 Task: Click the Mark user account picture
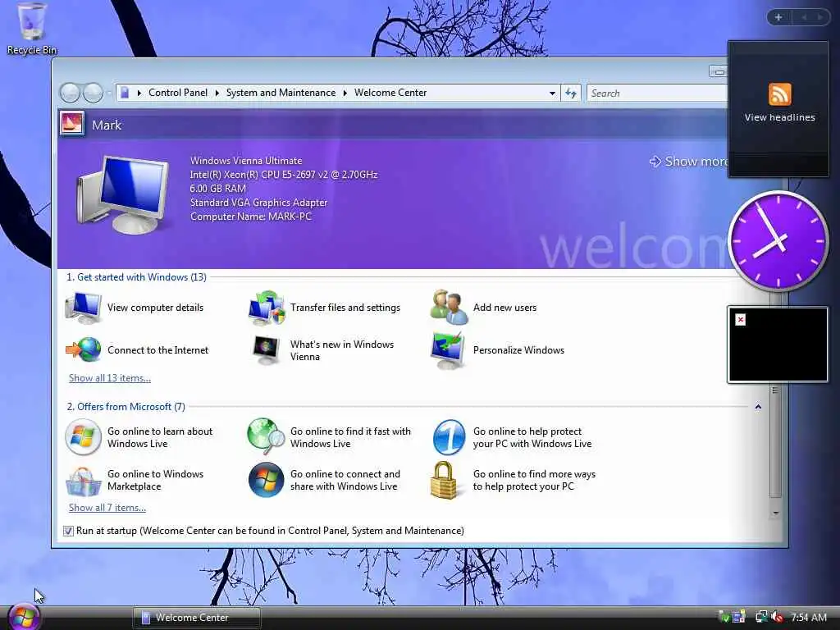coord(72,124)
